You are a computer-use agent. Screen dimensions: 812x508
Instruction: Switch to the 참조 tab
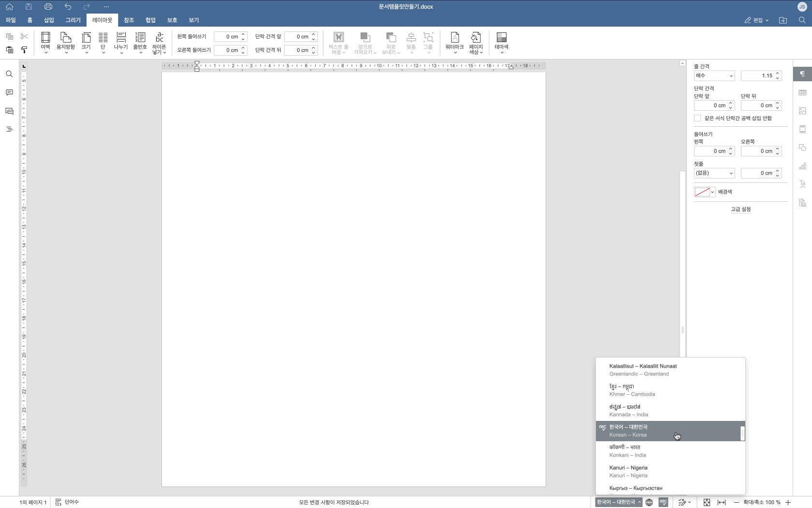tap(129, 20)
